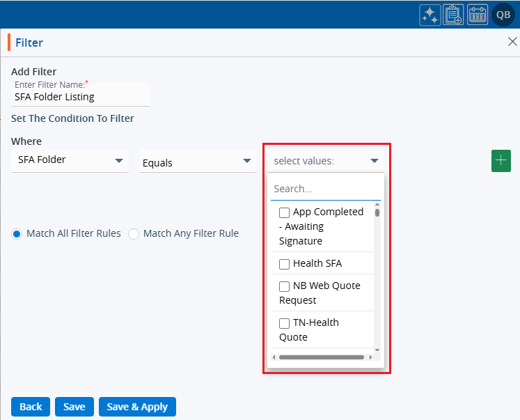
Task: Click the AI sparkle icon in header
Action: click(430, 15)
